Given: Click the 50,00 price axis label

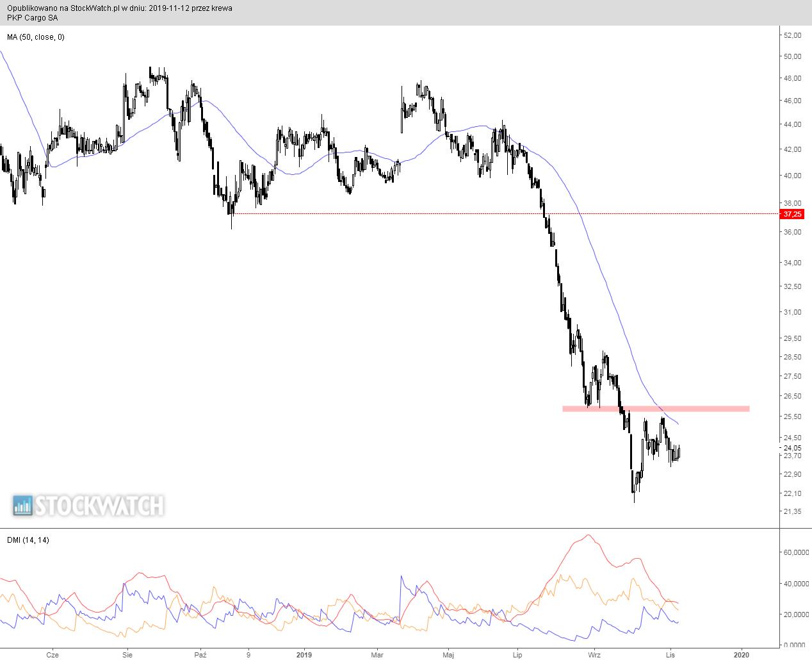Looking at the screenshot, I should click(792, 56).
